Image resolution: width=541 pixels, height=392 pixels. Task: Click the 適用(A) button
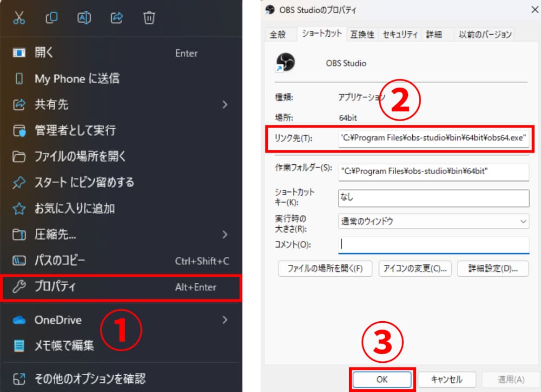[511, 380]
